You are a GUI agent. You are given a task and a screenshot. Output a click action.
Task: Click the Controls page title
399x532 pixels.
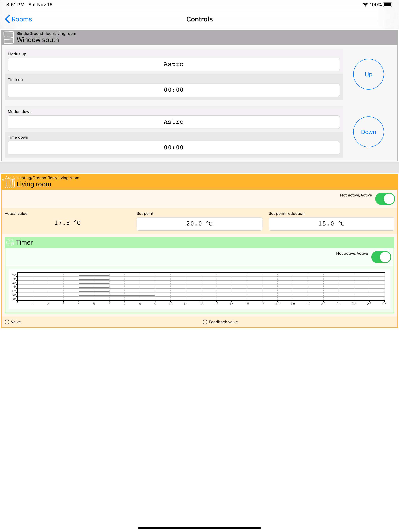tap(199, 19)
